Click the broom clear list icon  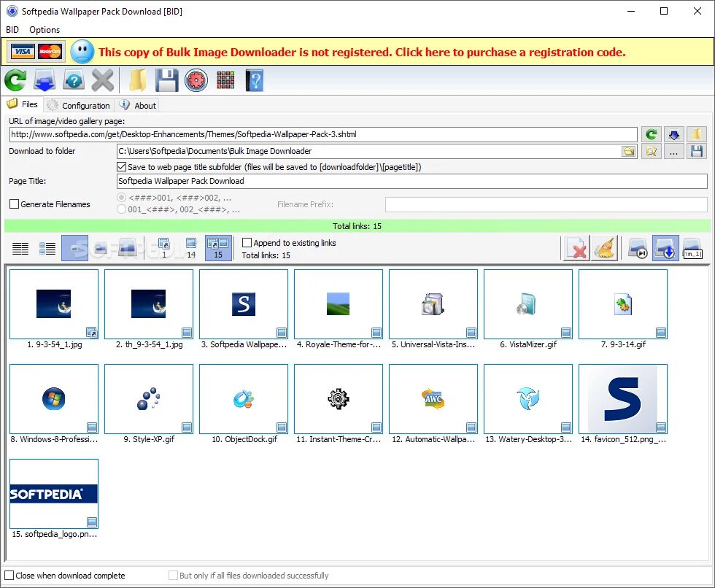pyautogui.click(x=605, y=249)
